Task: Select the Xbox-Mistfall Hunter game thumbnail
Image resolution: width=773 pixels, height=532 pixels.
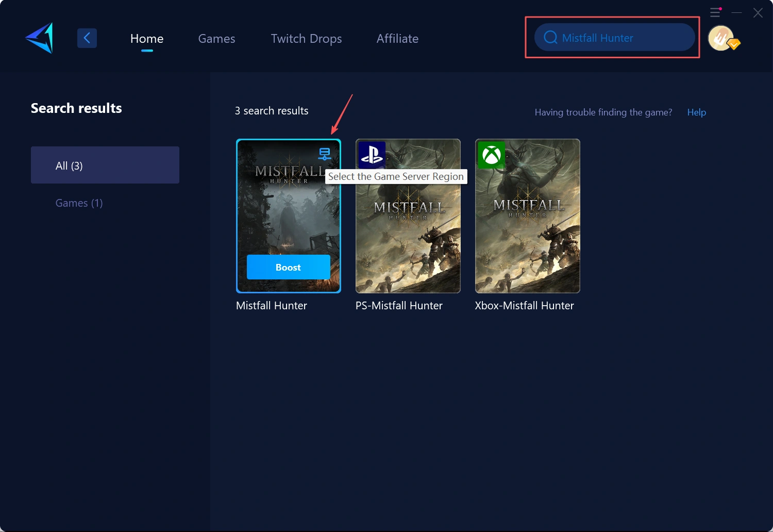Action: 528,216
